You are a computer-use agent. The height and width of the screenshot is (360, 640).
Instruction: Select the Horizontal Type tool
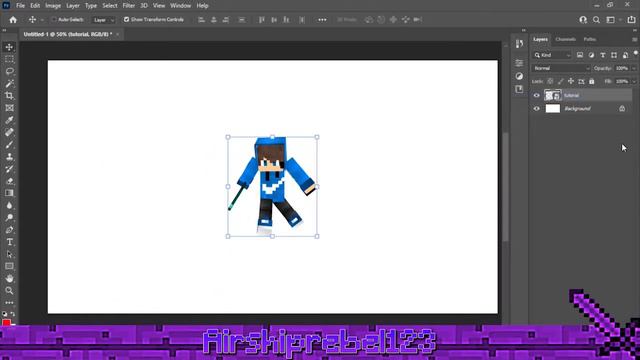pos(9,242)
